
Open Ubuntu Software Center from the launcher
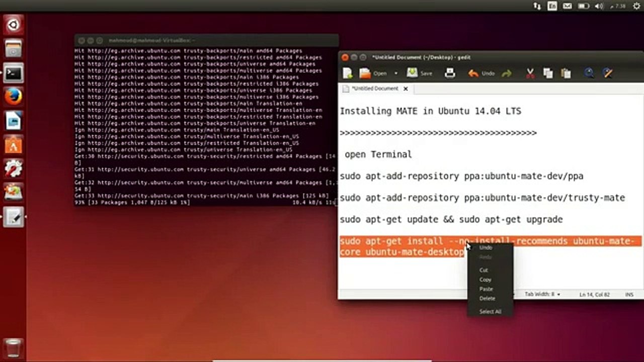point(13,145)
